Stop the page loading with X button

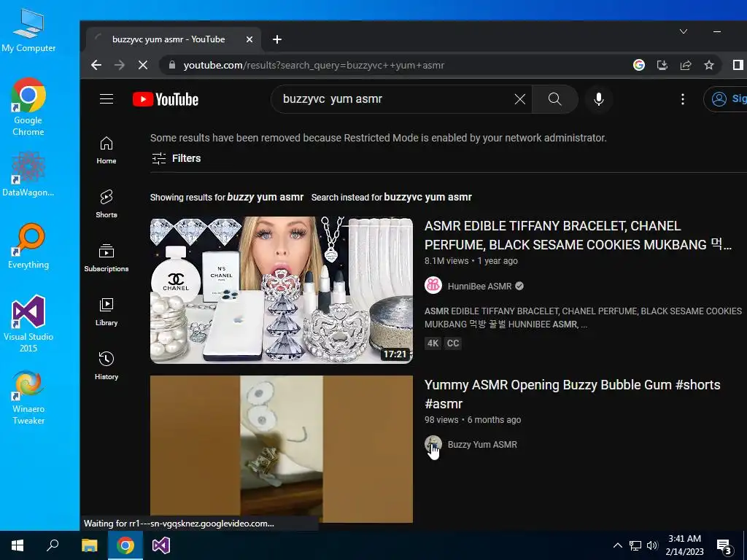coord(143,65)
